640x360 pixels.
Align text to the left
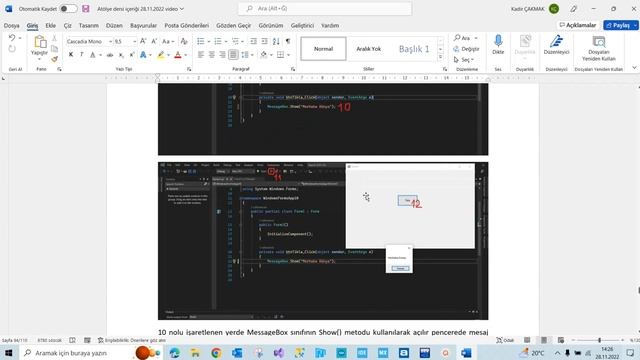[201, 55]
